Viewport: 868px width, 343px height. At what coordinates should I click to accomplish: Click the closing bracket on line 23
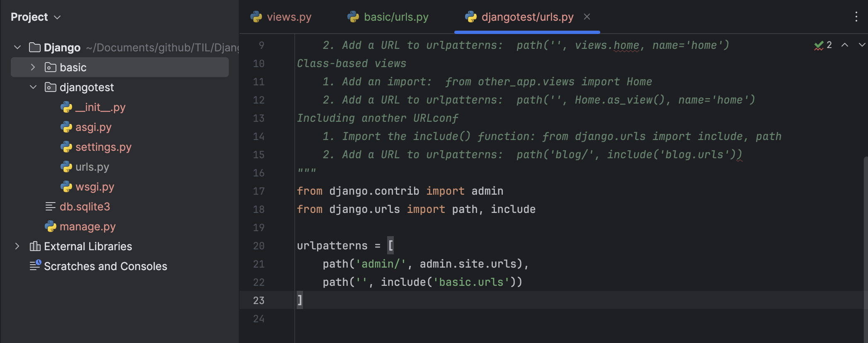click(x=300, y=300)
